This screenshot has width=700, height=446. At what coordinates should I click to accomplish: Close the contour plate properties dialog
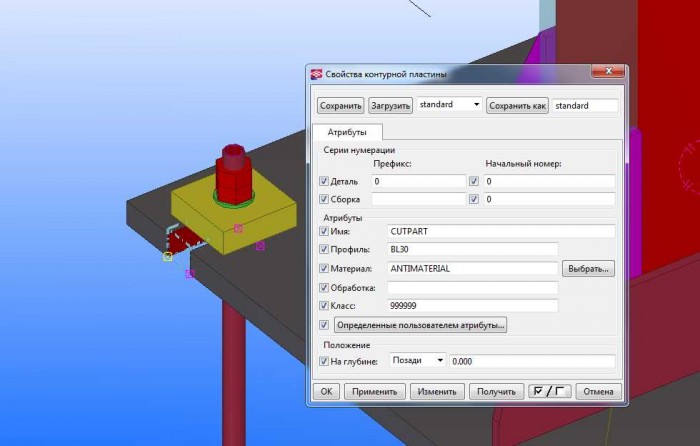608,71
